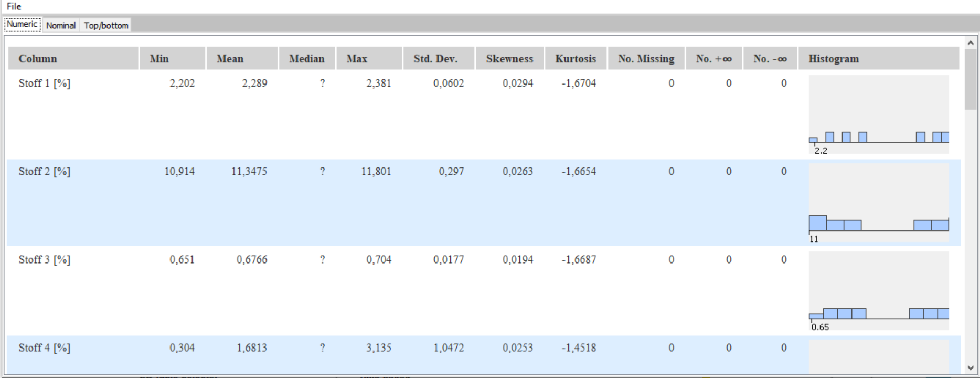Screen dimensions: 980x378
Task: Click the Std. Dev. value 1,0472
Action: point(449,348)
